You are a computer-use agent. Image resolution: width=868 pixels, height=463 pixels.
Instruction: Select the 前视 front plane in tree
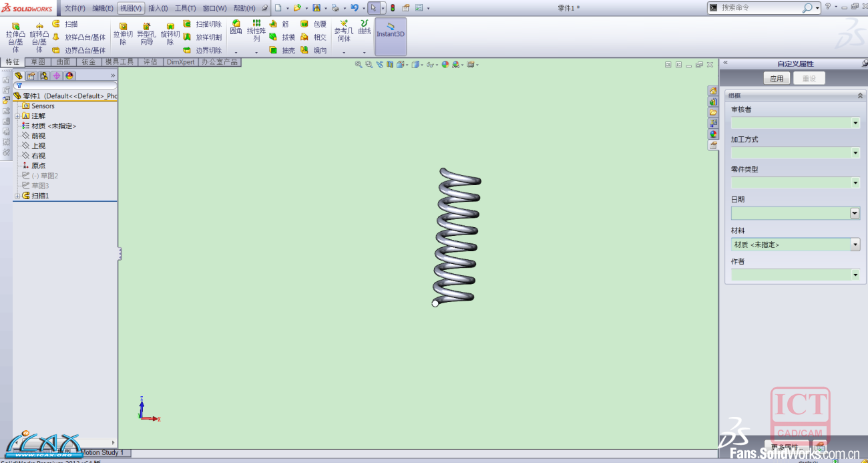[38, 136]
